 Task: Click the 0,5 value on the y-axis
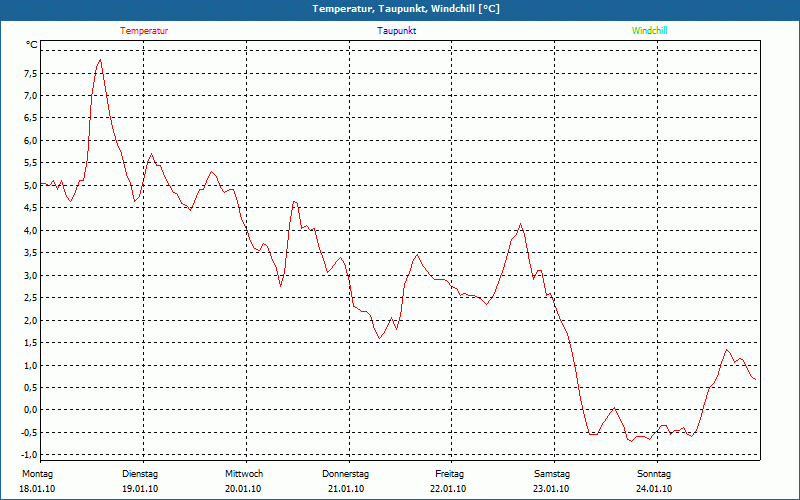(30, 388)
